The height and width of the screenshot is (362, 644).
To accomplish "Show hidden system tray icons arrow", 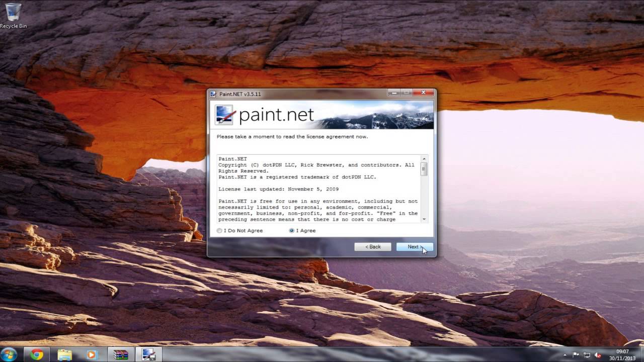I will pyautogui.click(x=566, y=355).
